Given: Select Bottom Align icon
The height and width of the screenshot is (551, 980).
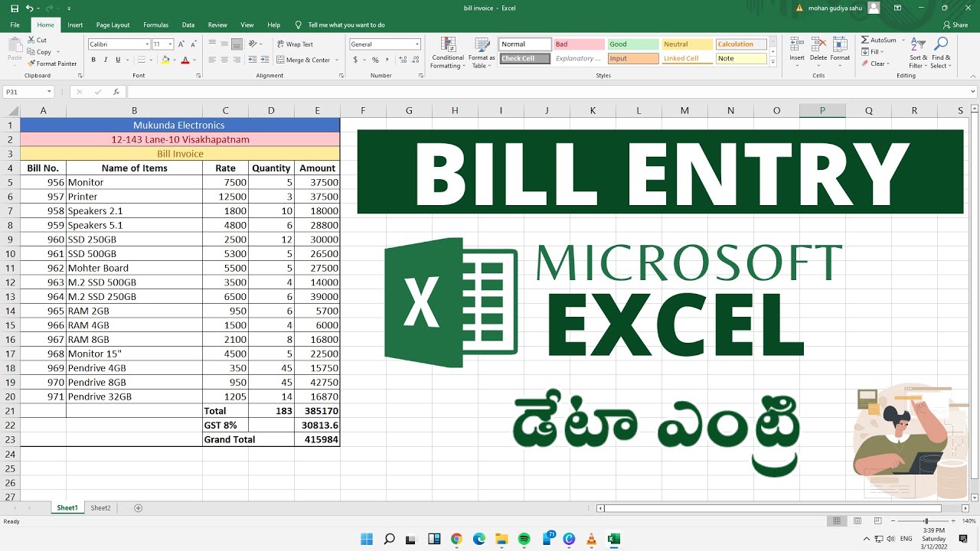Looking at the screenshot, I should [237, 44].
